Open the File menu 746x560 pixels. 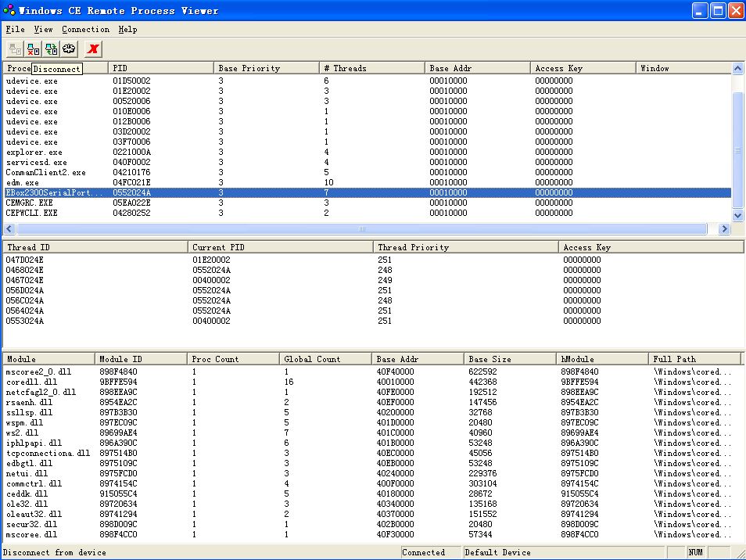click(15, 30)
